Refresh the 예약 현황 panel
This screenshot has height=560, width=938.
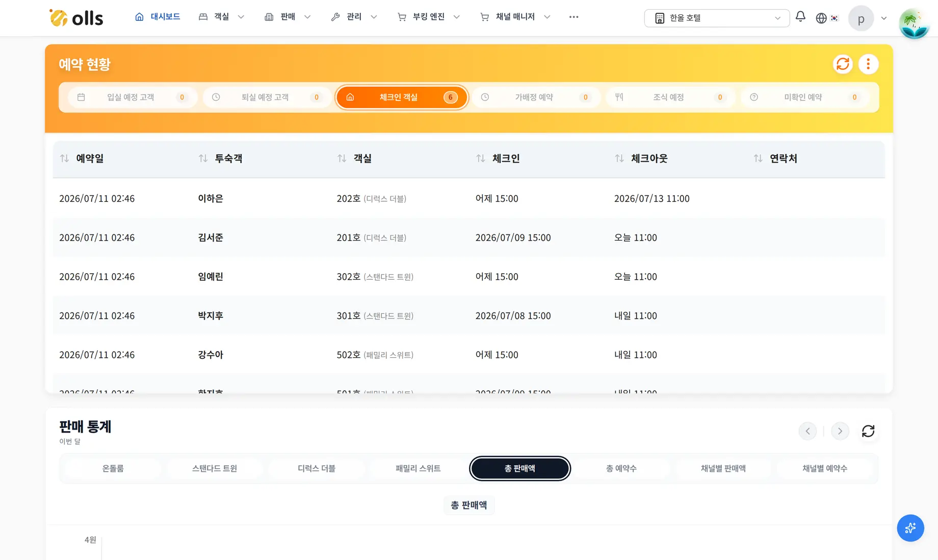point(843,64)
